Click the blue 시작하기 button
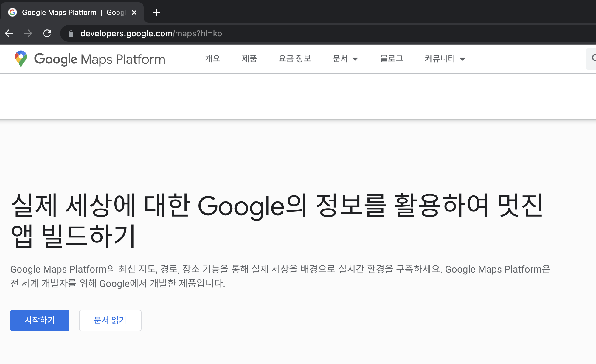596x364 pixels. point(40,320)
